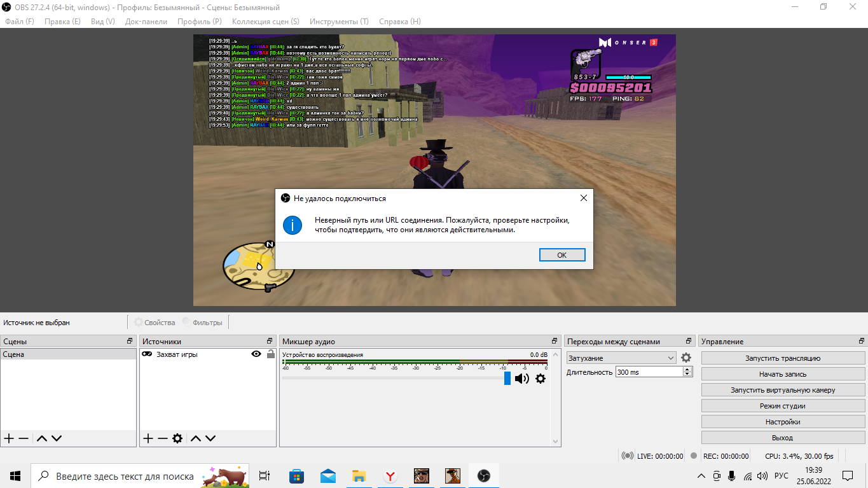Open the Файл (F) menu
Screen dimensions: 868x488
pyautogui.click(x=20, y=21)
